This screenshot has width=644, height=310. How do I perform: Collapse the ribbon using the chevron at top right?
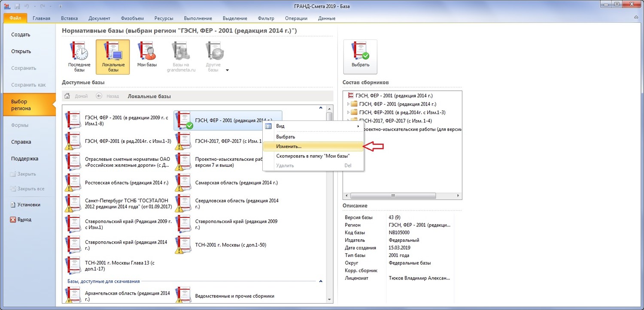pos(636,17)
